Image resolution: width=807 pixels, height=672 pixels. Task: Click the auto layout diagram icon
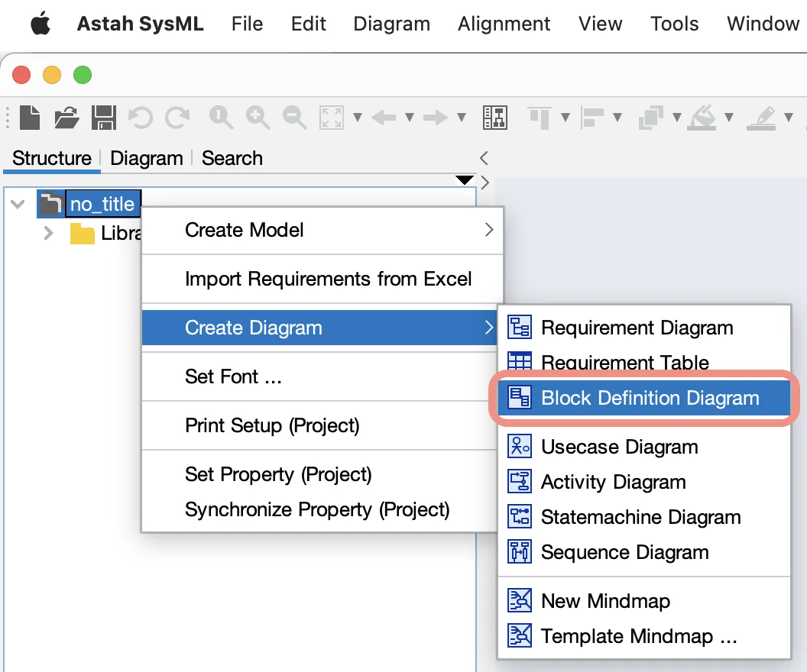click(x=495, y=118)
